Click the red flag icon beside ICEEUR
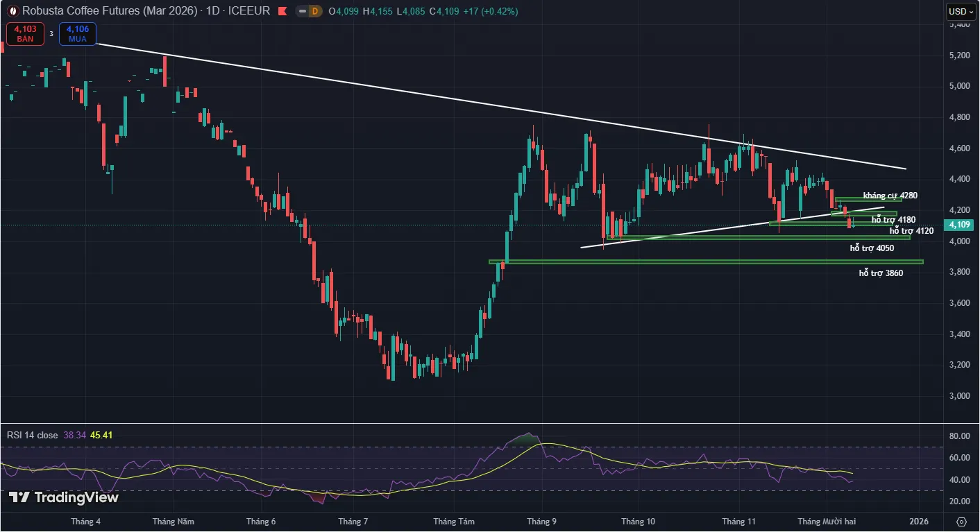The height and width of the screenshot is (532, 980). tap(281, 11)
